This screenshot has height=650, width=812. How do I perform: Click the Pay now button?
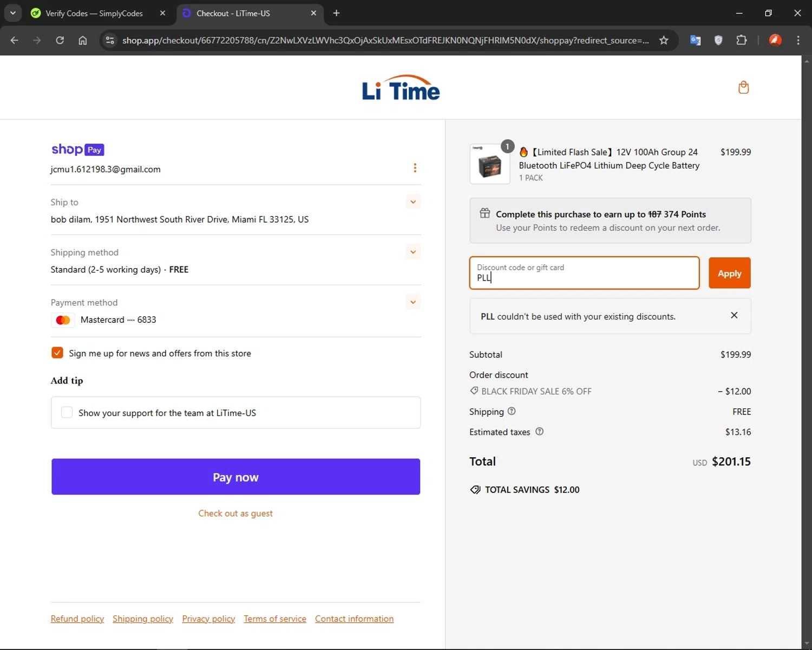[235, 477]
